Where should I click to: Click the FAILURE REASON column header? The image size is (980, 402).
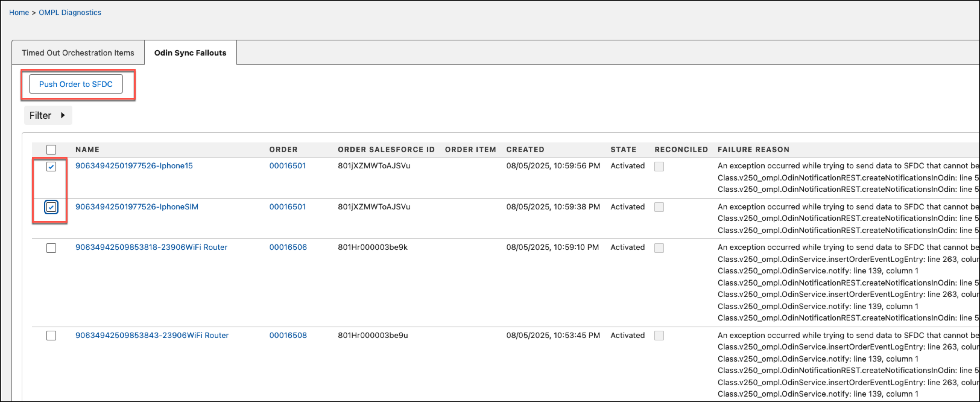(754, 150)
